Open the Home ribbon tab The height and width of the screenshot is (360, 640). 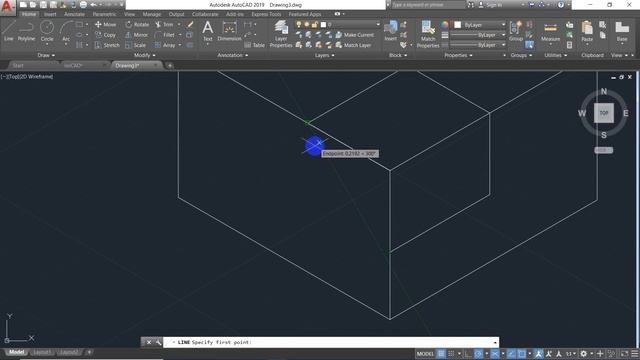(x=29, y=14)
